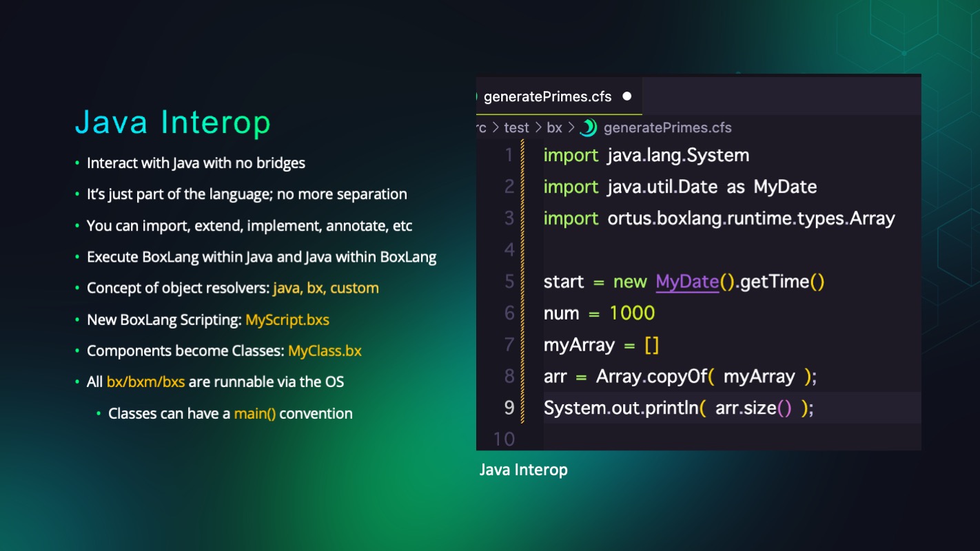The height and width of the screenshot is (551, 980).
Task: Click generatePrimes.cfs in the breadcrumb path
Action: click(667, 127)
